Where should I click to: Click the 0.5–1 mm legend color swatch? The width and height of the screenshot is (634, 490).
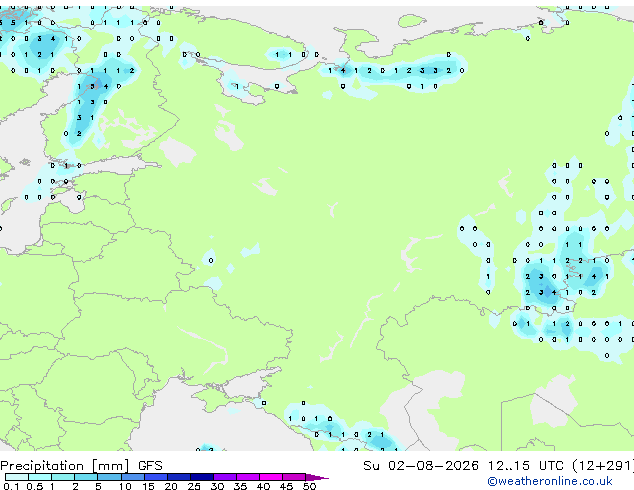pyautogui.click(x=40, y=477)
